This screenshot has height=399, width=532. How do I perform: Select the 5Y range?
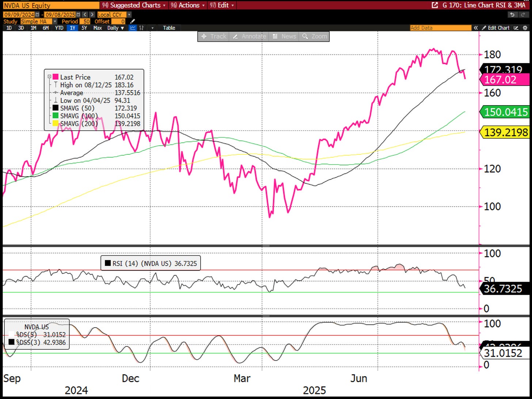point(84,28)
